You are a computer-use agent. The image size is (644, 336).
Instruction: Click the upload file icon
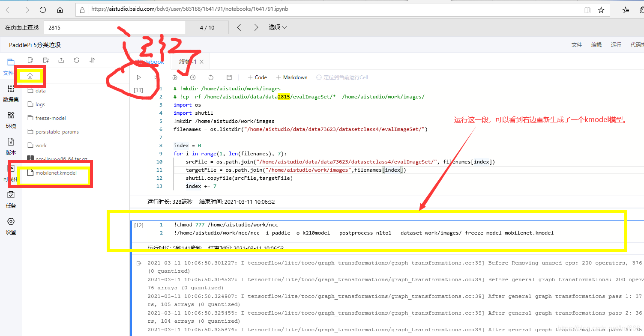(61, 60)
